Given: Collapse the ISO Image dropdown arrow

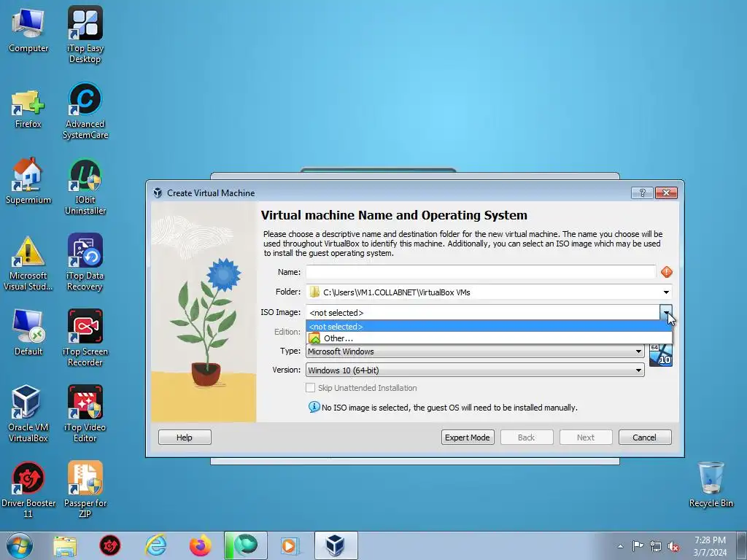Looking at the screenshot, I should [x=666, y=312].
